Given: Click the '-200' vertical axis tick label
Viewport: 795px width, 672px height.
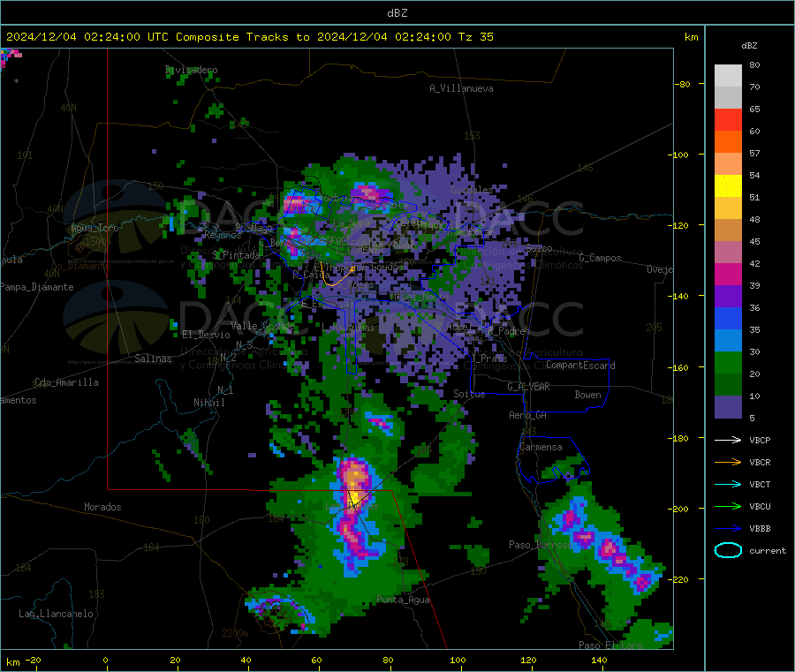Looking at the screenshot, I should [x=678, y=509].
